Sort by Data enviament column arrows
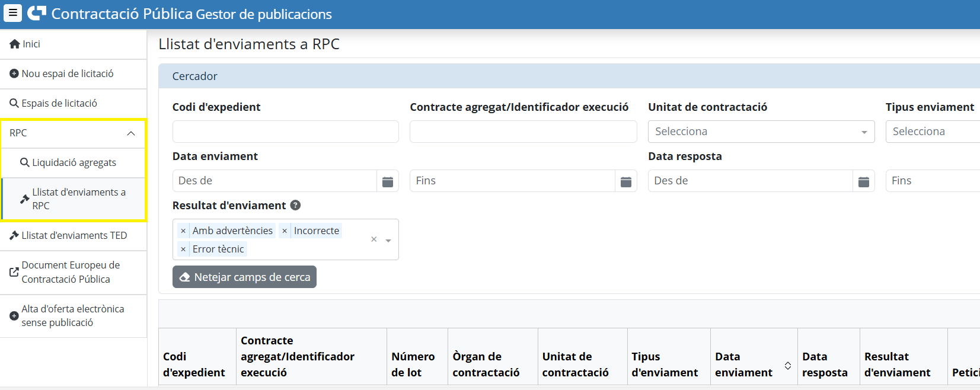Screen dimensions: 980x390 click(787, 365)
